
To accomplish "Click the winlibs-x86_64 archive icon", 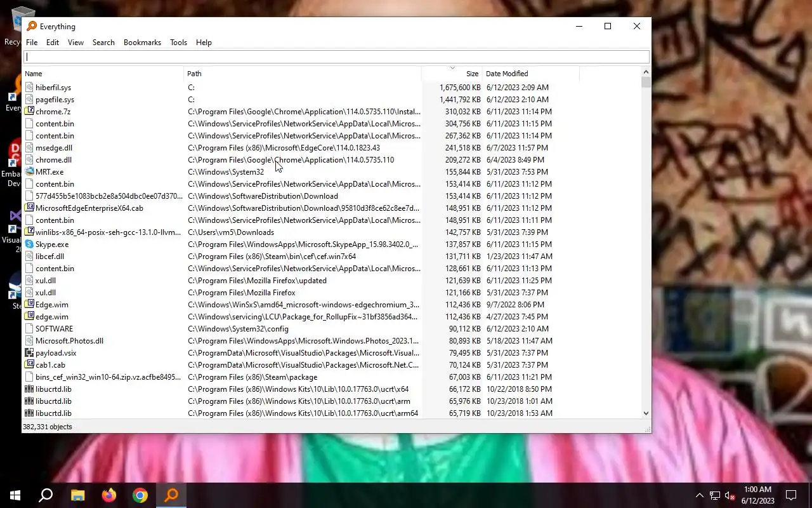I will pyautogui.click(x=29, y=232).
